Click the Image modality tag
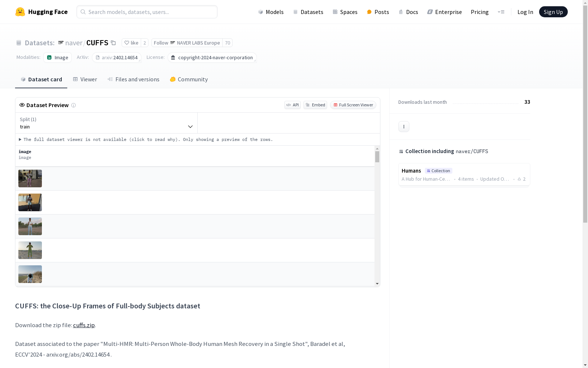Viewport: 588px width, 368px height. (x=58, y=57)
